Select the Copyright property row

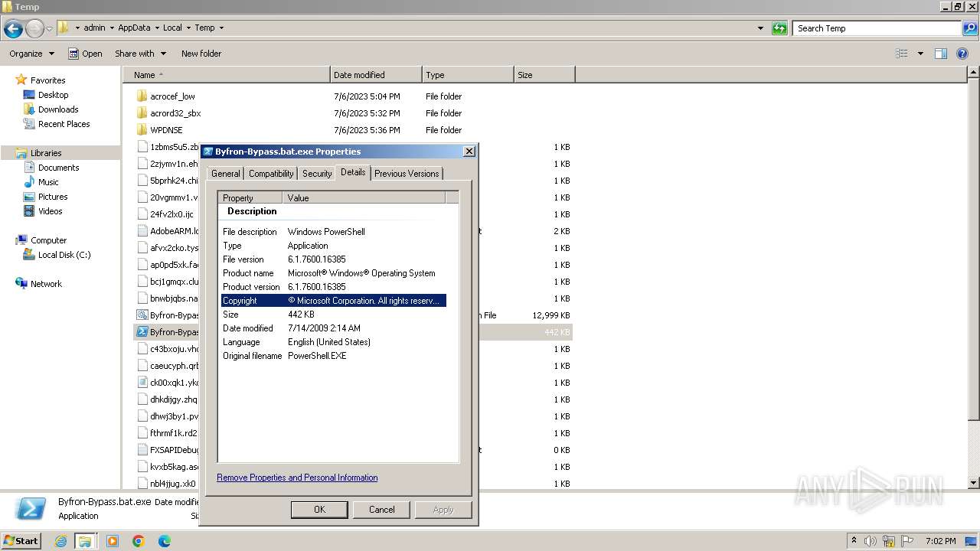333,301
